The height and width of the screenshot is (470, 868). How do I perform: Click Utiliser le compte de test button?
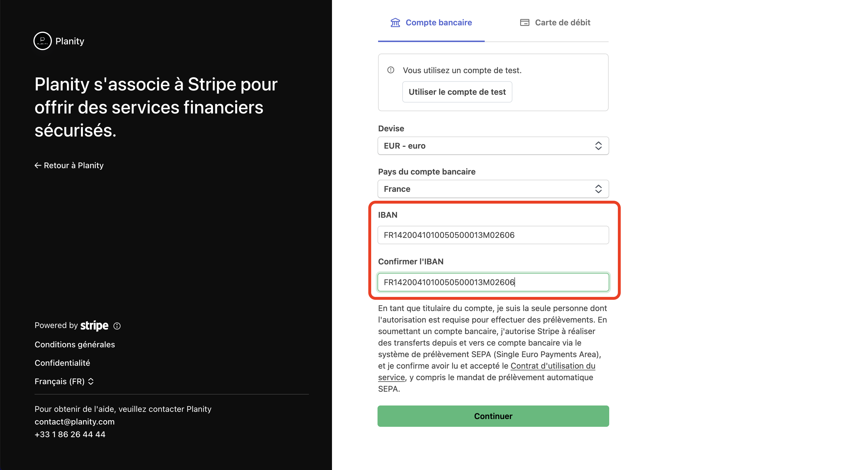coord(457,92)
